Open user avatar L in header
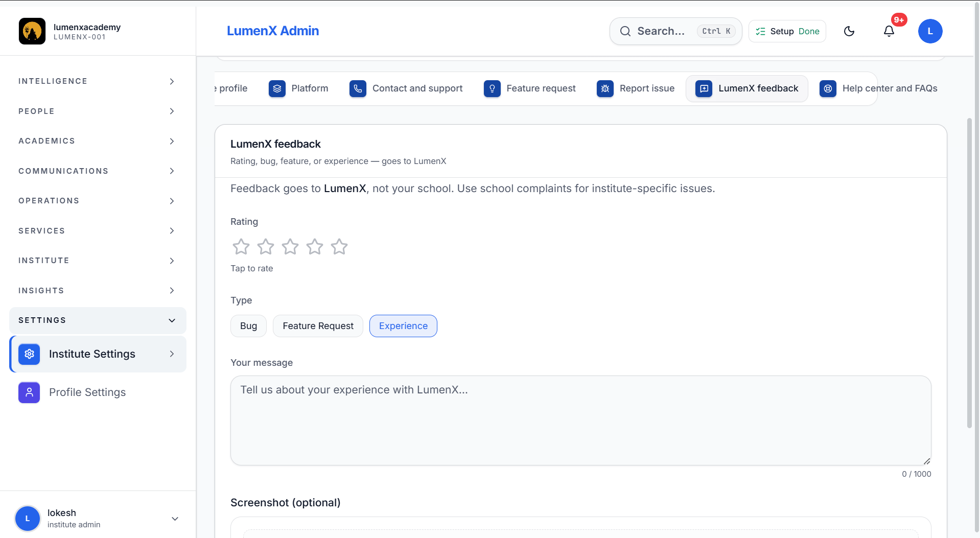 930,31
